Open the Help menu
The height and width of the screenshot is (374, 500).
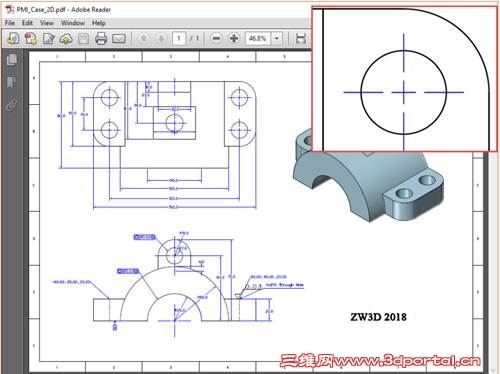[x=99, y=23]
